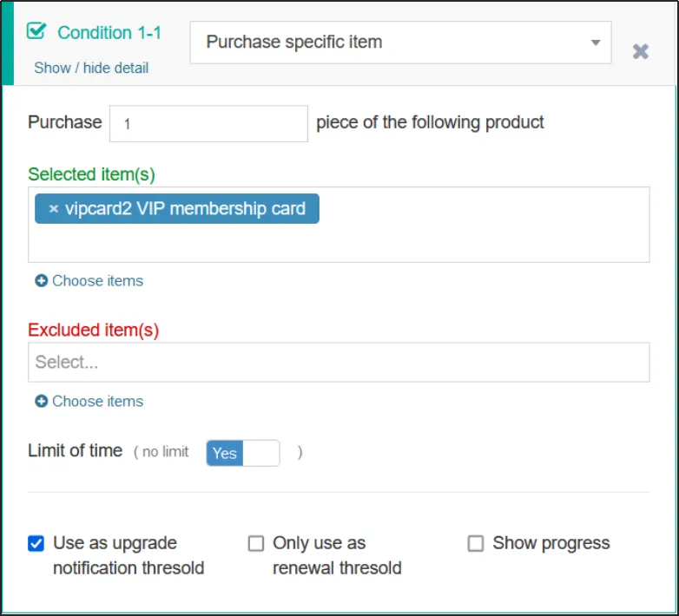Click Choose items link below Excluded item(s)

tap(97, 402)
